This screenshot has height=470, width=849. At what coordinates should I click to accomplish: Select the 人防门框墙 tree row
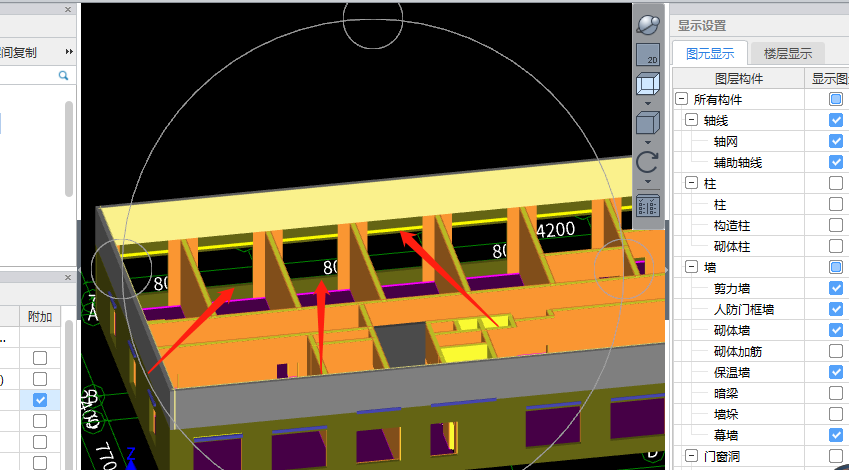coord(744,309)
